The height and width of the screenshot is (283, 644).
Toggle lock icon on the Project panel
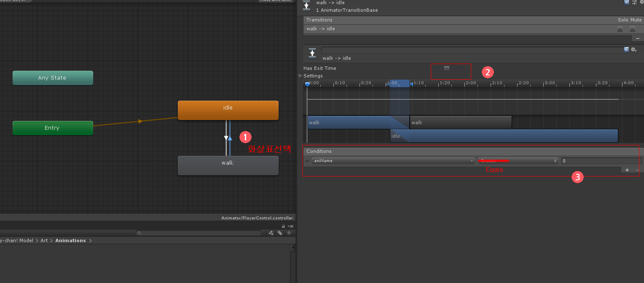click(x=284, y=226)
